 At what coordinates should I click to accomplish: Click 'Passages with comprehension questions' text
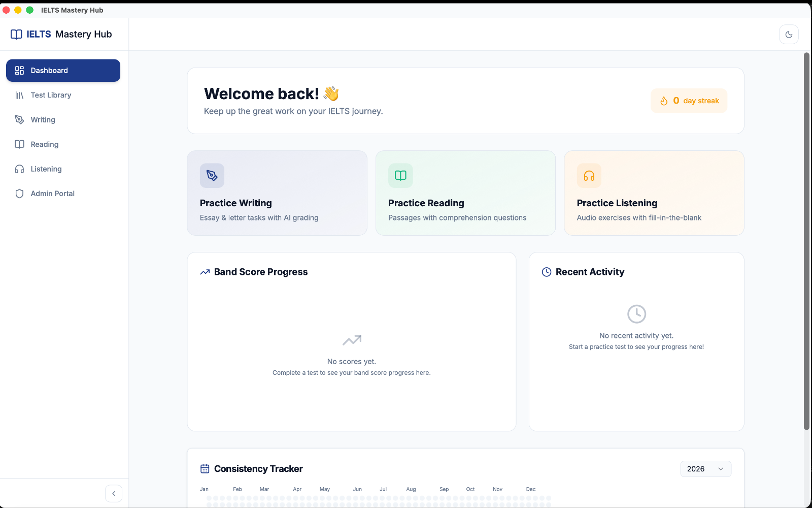457,218
